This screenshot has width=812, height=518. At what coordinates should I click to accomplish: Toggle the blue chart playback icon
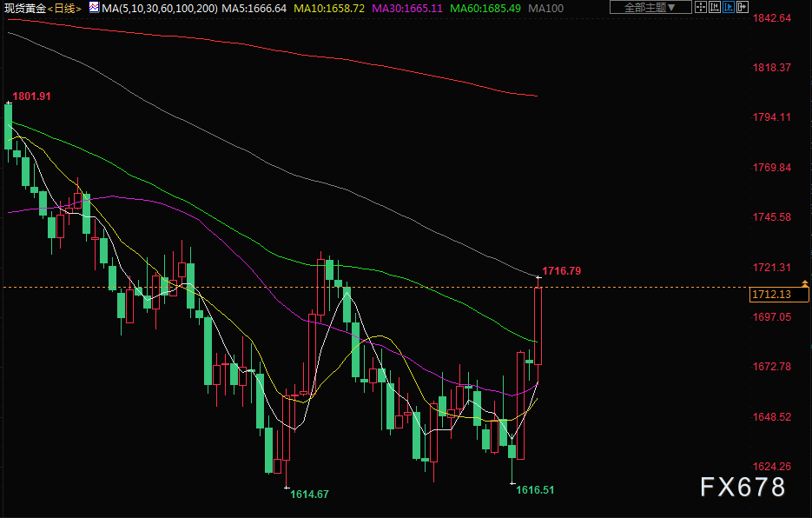(x=728, y=7)
